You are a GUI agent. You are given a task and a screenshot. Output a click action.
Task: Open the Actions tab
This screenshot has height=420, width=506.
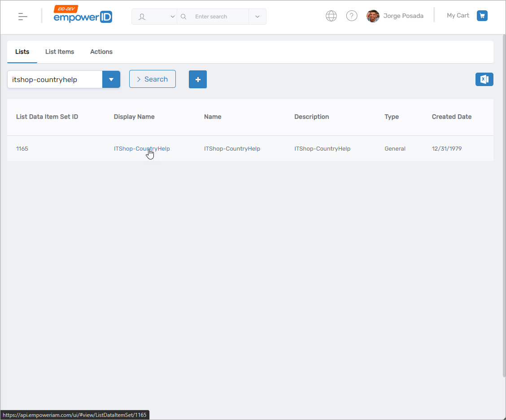(x=101, y=52)
